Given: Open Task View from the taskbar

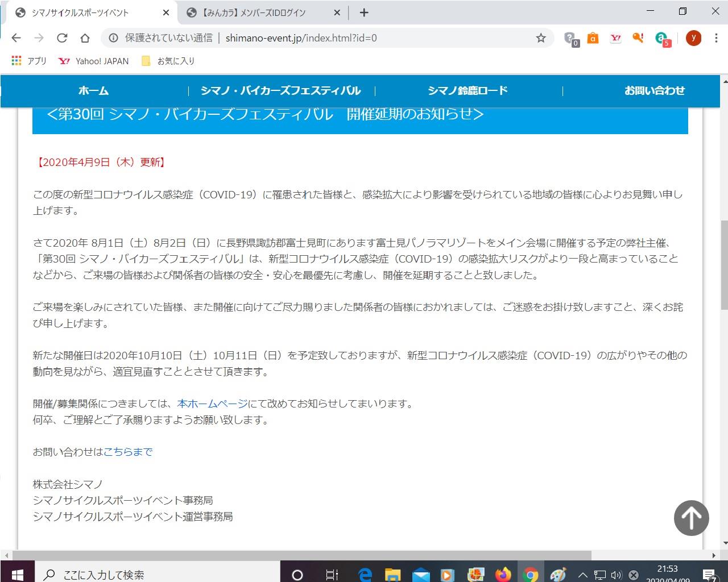Looking at the screenshot, I should (332, 575).
